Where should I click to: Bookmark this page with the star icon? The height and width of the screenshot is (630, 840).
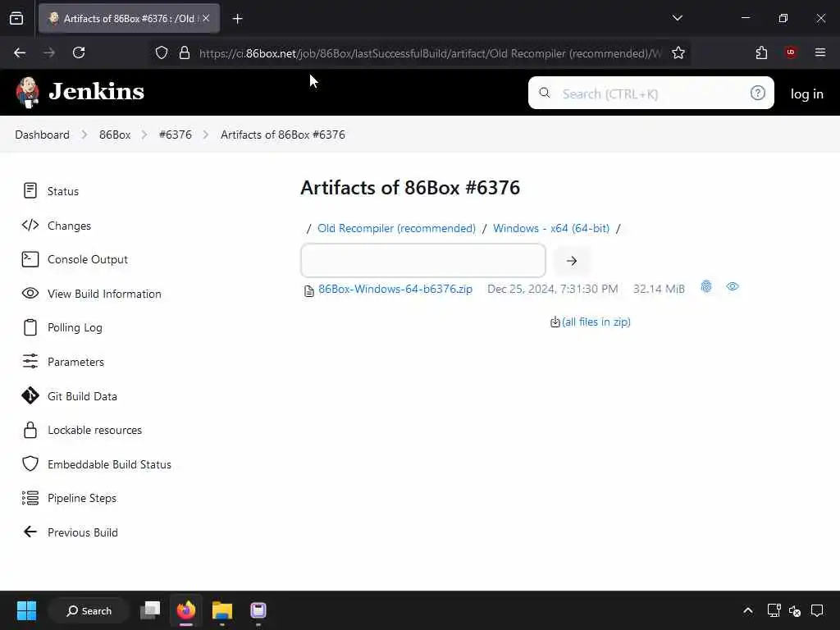pos(678,53)
